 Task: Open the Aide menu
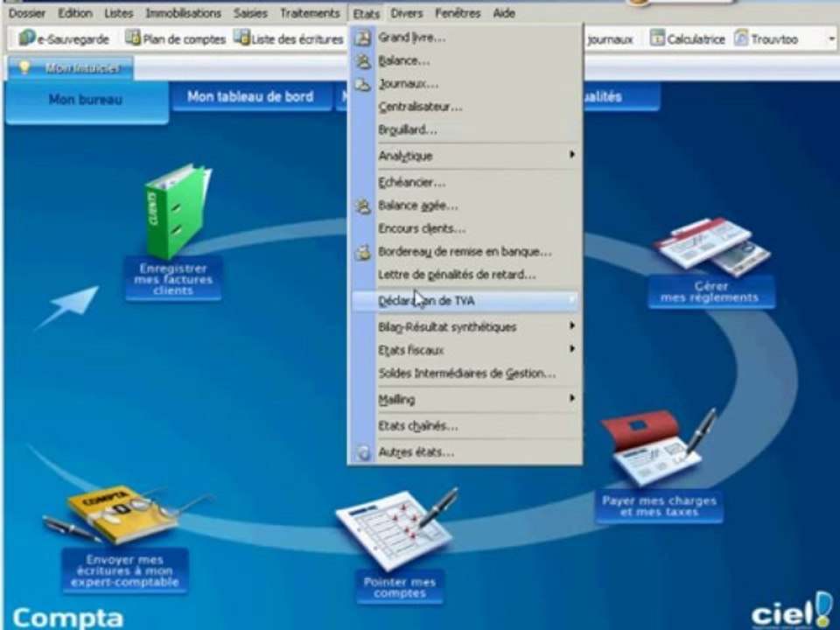point(504,13)
